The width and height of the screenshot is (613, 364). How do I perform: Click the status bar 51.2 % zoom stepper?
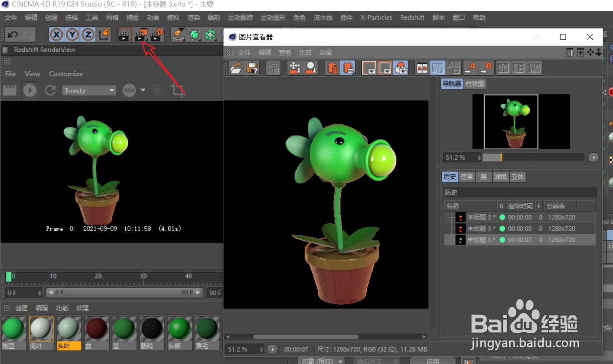(x=261, y=349)
